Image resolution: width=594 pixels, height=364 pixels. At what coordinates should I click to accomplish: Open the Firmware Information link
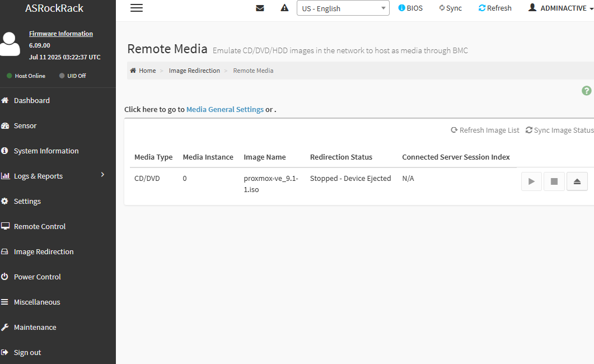coord(60,34)
